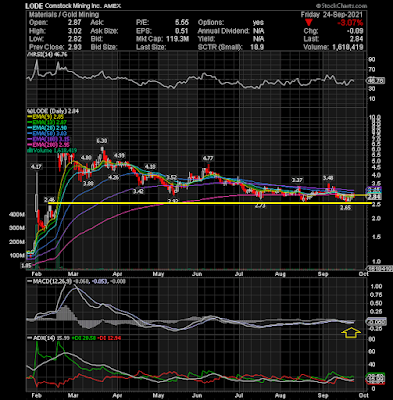Viewport: 393px width, 400px height.
Task: Click the LODE ticker symbol in title
Action: [34, 6]
